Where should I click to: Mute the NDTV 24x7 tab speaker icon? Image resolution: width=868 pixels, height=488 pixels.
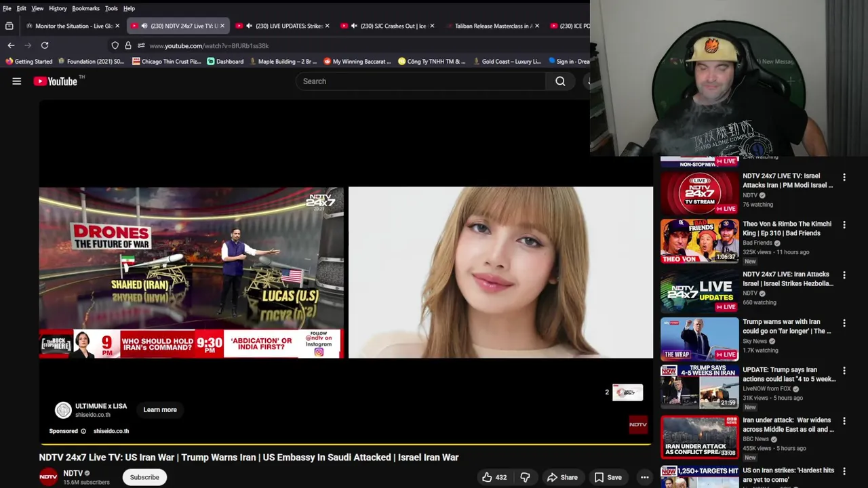(144, 26)
